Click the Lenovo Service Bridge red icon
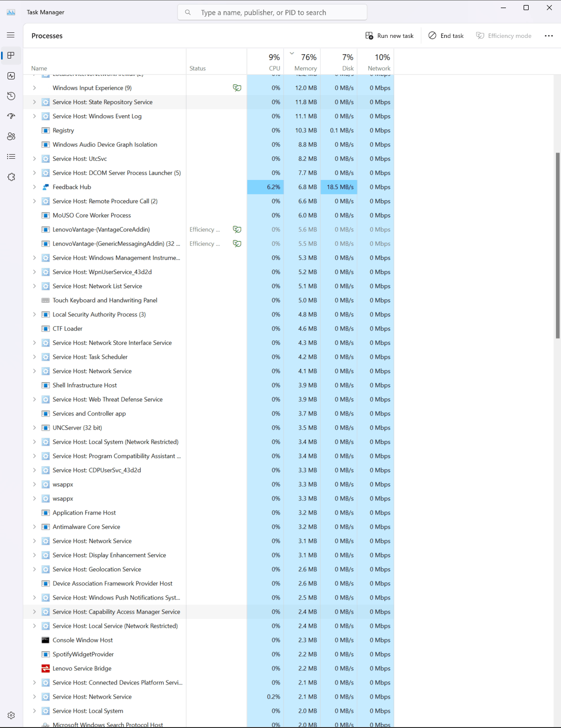The width and height of the screenshot is (561, 728). (45, 668)
